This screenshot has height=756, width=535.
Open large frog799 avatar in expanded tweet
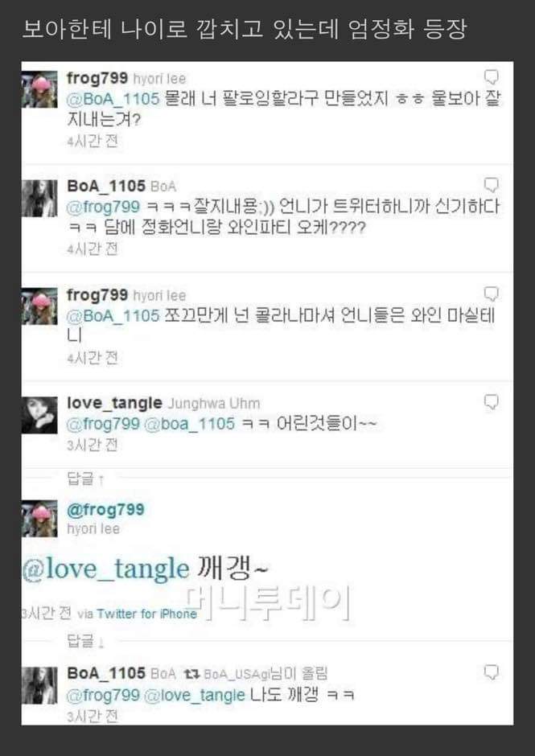39,519
